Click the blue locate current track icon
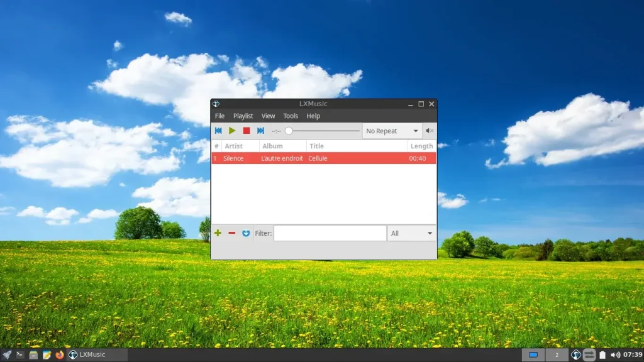This screenshot has height=362, width=644. [x=246, y=233]
